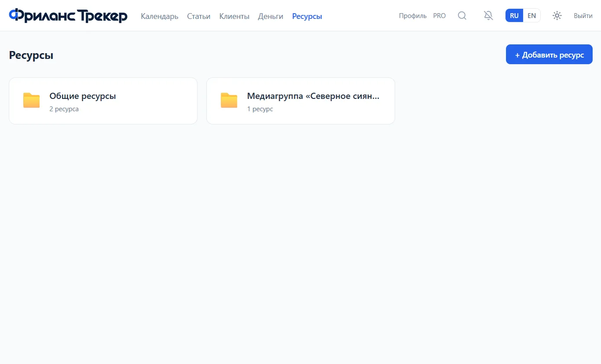
Task: Open the search magnifier icon
Action: pyautogui.click(x=462, y=16)
